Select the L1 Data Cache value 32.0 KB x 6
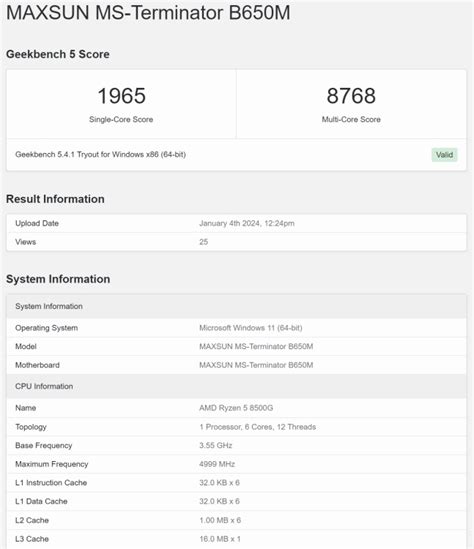The height and width of the screenshot is (549, 474). coord(219,501)
